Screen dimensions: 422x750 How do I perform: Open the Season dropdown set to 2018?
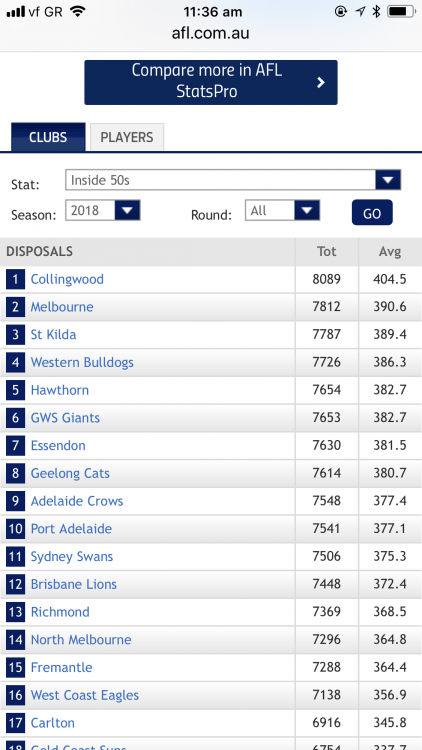click(x=103, y=210)
